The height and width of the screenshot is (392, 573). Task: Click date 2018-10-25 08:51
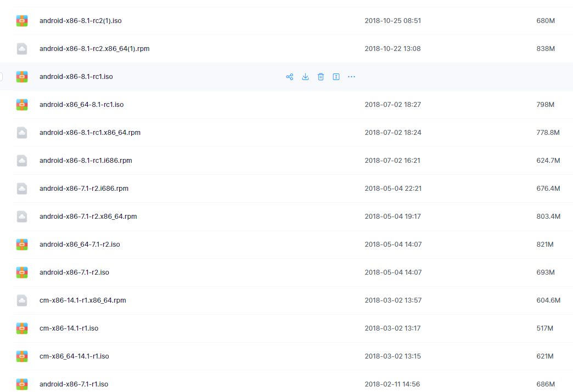[x=393, y=21]
